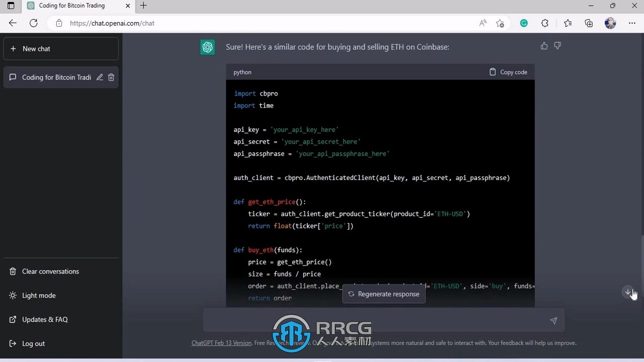Start a New chat
The width and height of the screenshot is (644, 362).
pos(61,49)
